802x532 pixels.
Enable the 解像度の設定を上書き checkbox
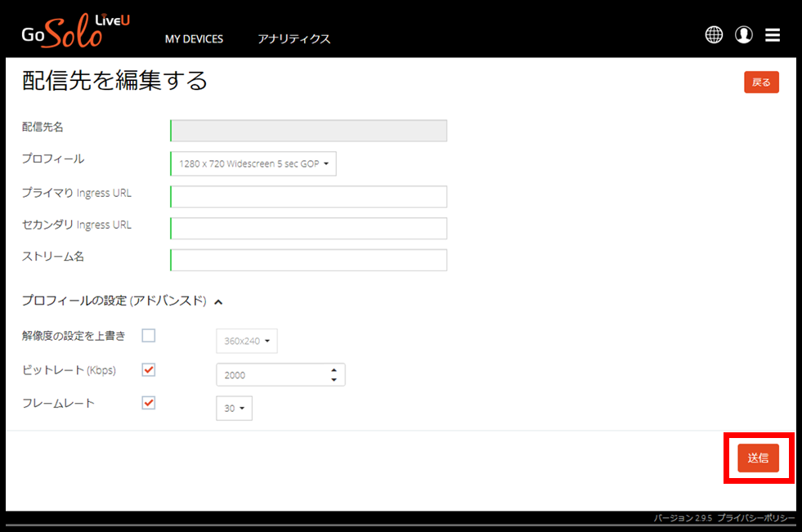tap(149, 335)
